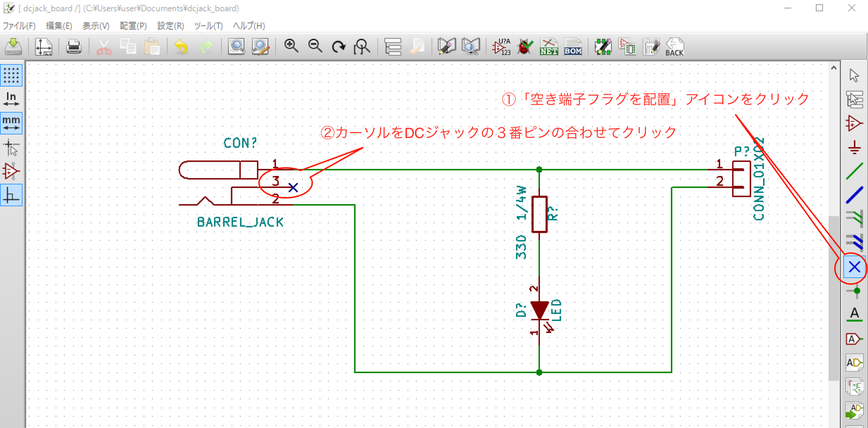Zoom out of the schematic
The height and width of the screenshot is (428, 868).
click(x=315, y=46)
